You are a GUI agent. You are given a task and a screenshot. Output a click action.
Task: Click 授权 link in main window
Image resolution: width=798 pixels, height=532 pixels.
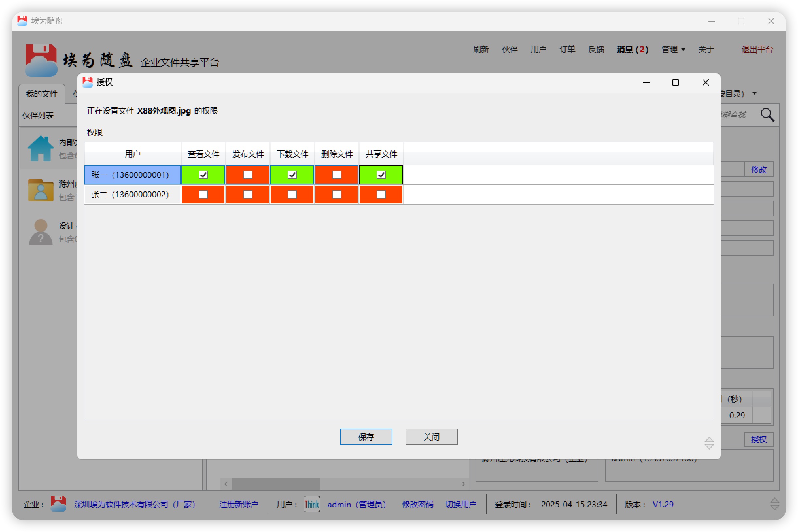[x=758, y=440]
